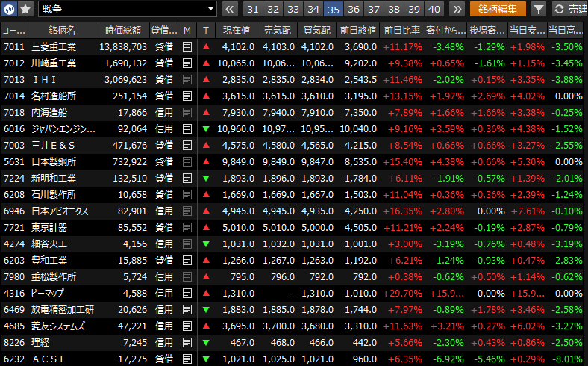Viewport: 588px width, 366px height.
Task: Click the star favorites icon
Action: (25, 9)
